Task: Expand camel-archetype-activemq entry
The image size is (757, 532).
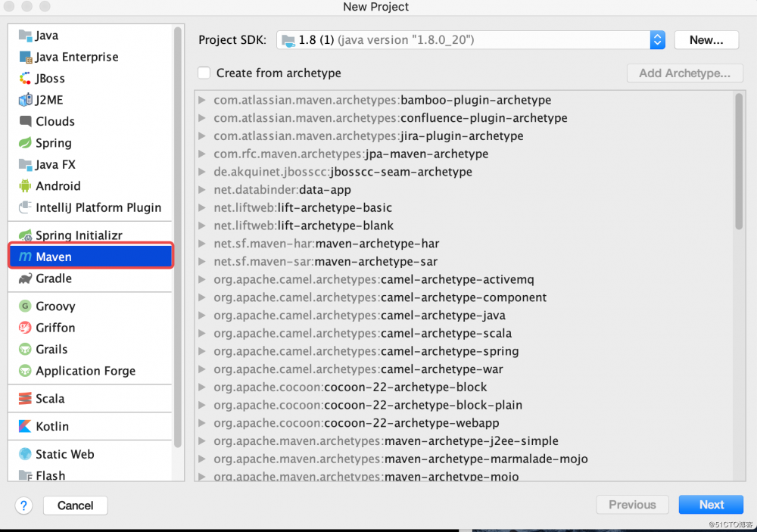Action: click(202, 279)
